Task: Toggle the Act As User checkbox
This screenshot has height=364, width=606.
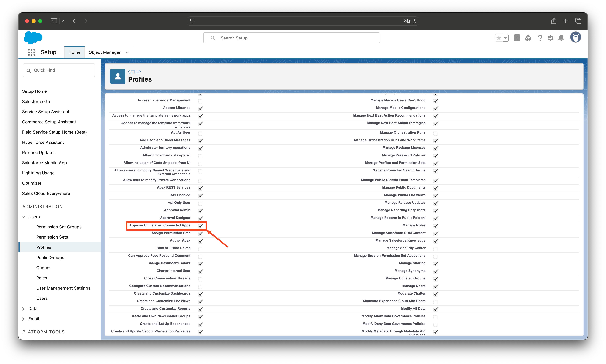Action: pos(200,133)
